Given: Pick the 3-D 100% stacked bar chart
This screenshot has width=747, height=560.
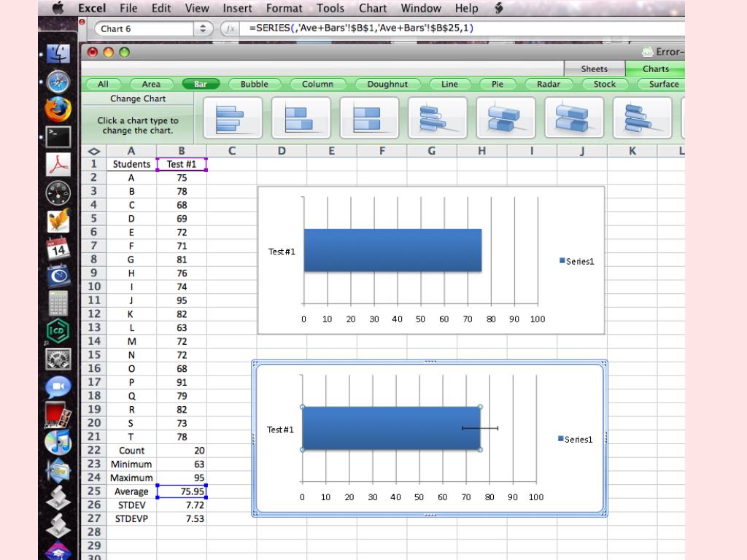Looking at the screenshot, I should coord(573,117).
